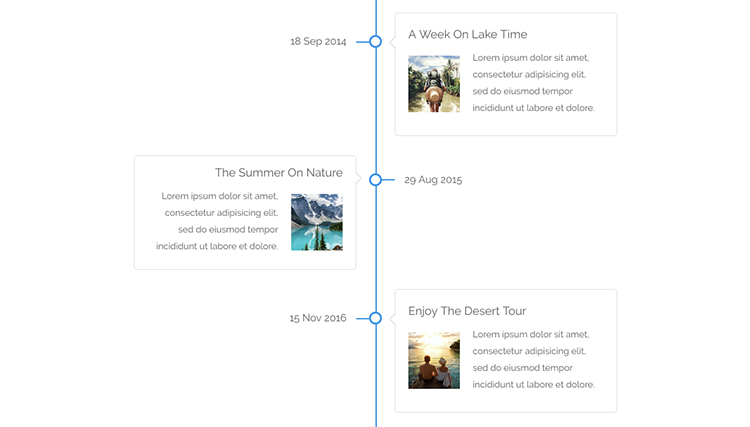Click the description text in Lake Time card
Image resolution: width=750 pixels, height=427 pixels.
(534, 83)
